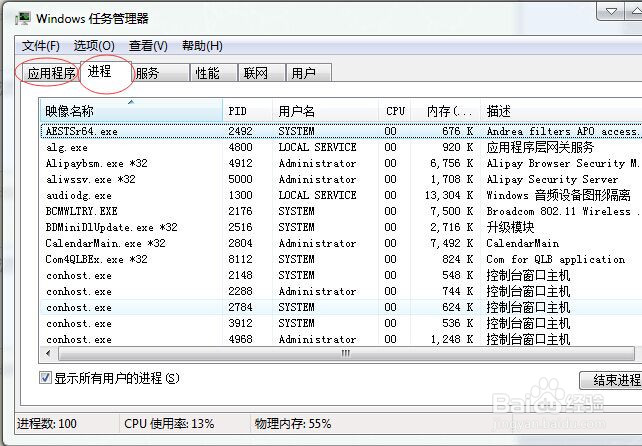The height and width of the screenshot is (446, 642).
Task: Click the dropdown arrow button above window
Action: 611,11
